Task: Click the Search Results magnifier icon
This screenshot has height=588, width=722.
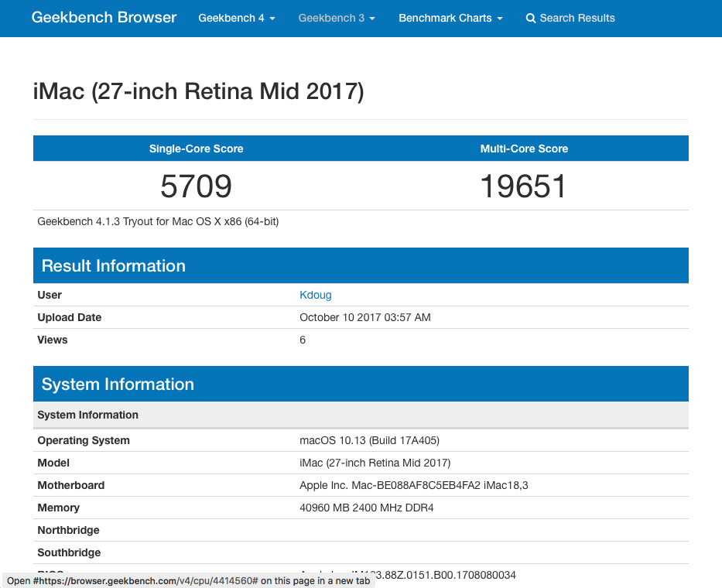Action: 530,19
